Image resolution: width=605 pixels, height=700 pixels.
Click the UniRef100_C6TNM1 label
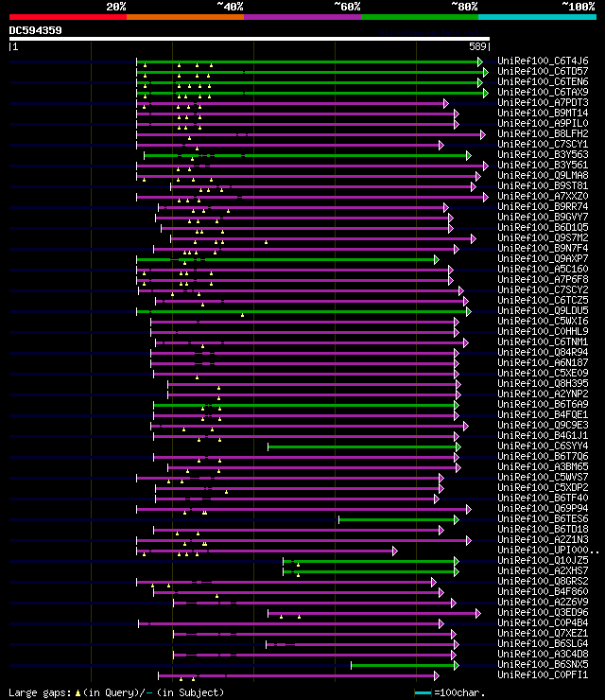(x=543, y=341)
